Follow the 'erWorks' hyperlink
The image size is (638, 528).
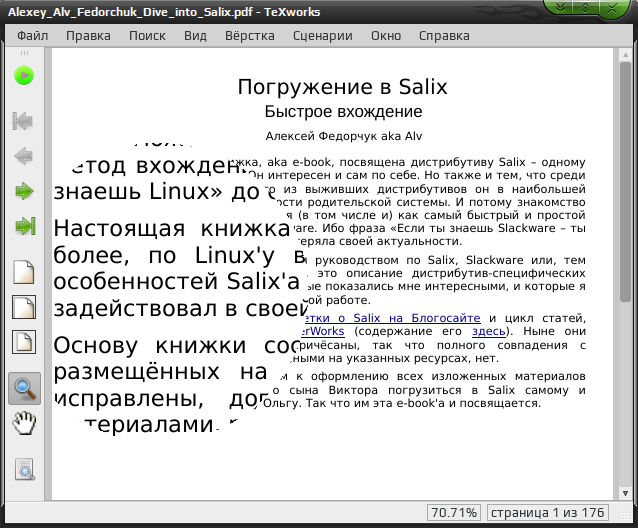tap(323, 331)
